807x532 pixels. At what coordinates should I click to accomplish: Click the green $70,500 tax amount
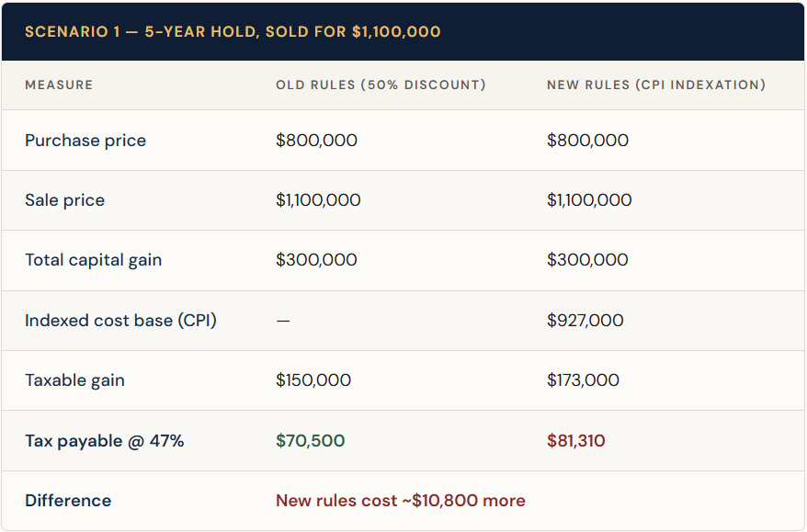[x=311, y=440]
